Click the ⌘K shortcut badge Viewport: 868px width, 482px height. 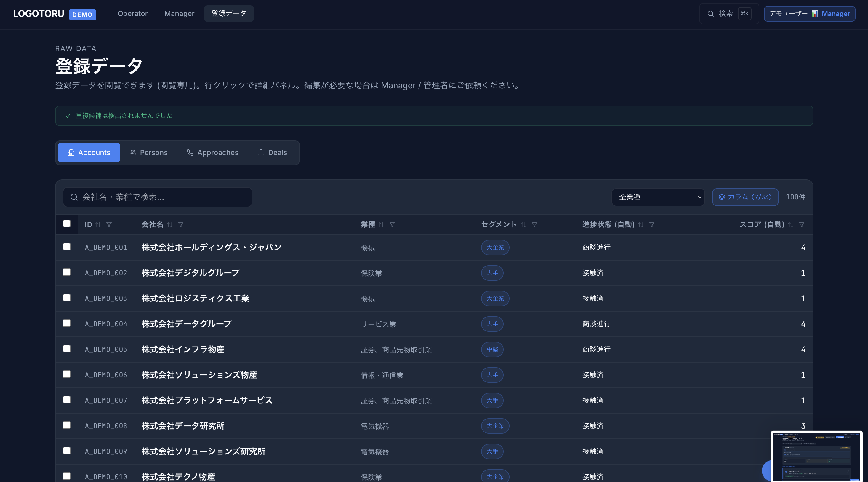click(x=745, y=14)
